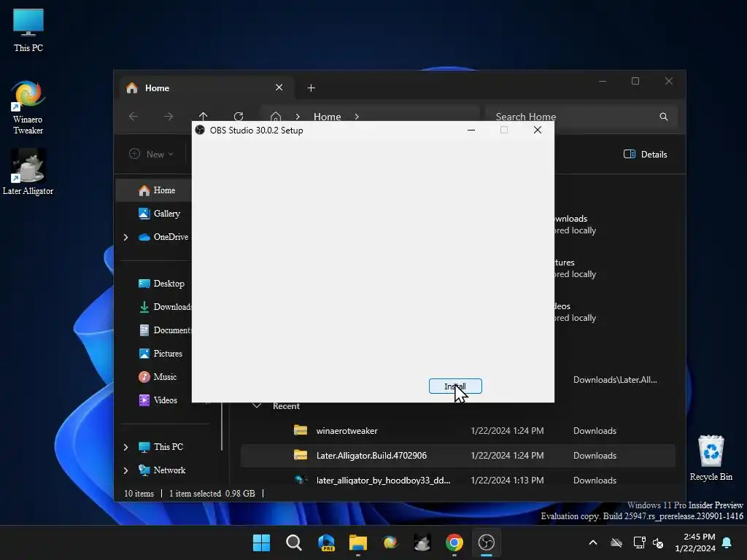Select later_alligator_by_hoodboy33 file row

(457, 480)
